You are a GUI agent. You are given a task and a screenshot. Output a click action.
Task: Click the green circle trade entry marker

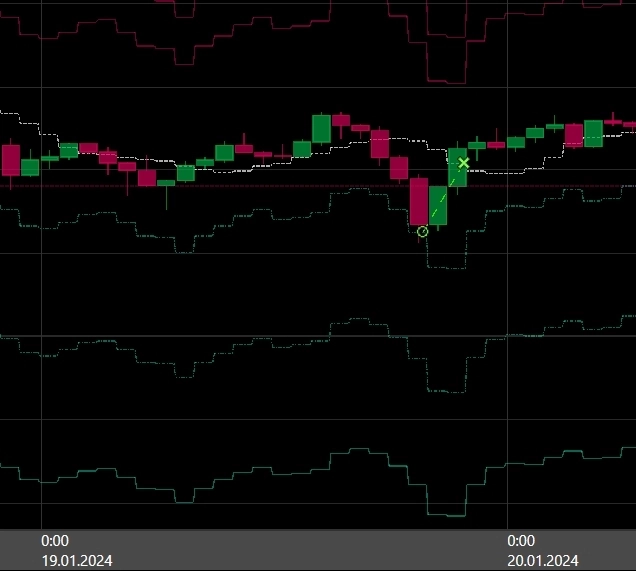pos(422,231)
